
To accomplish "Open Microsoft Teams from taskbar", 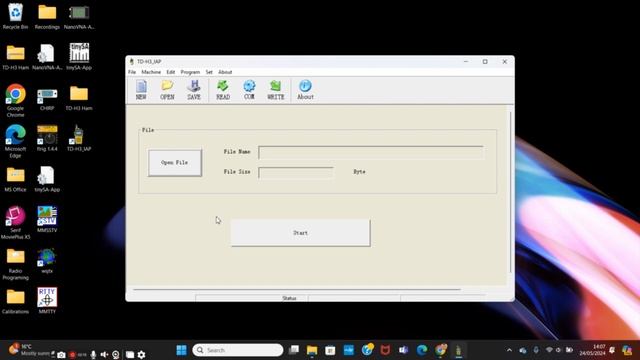I will coord(403,350).
